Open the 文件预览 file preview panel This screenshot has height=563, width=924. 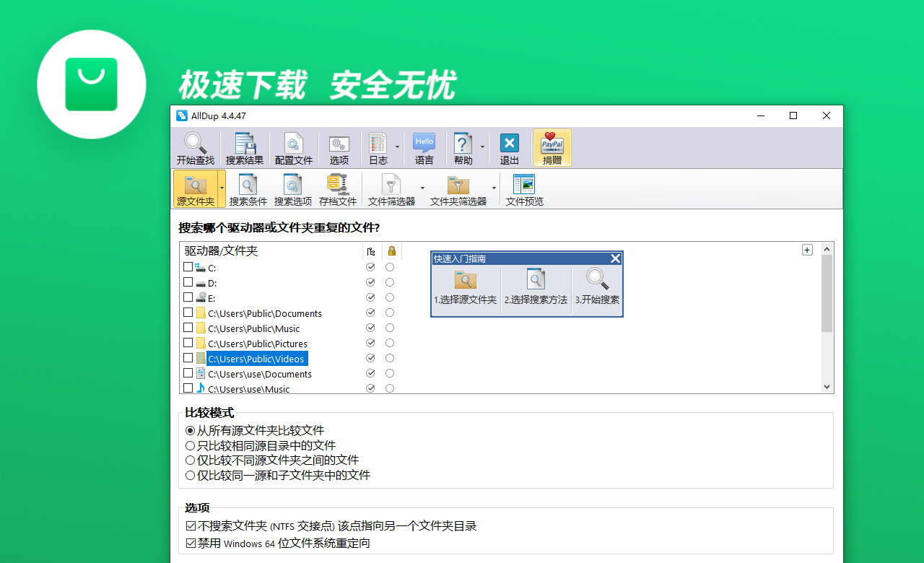point(524,188)
